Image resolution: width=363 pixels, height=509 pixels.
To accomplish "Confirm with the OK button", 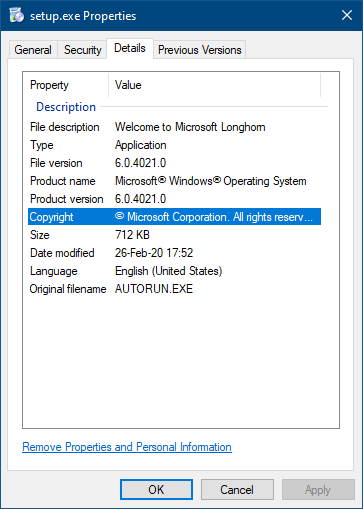I will [156, 490].
